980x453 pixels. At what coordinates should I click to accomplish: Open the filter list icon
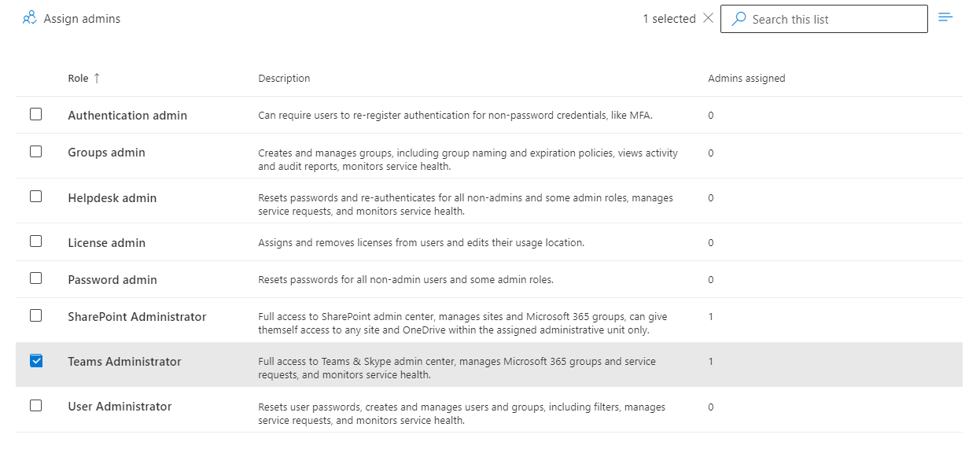[x=945, y=17]
